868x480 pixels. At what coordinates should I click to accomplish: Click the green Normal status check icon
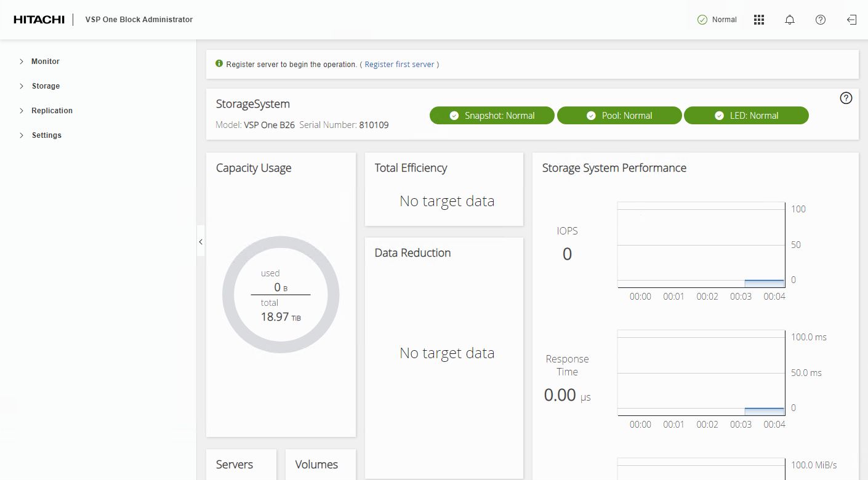point(702,20)
